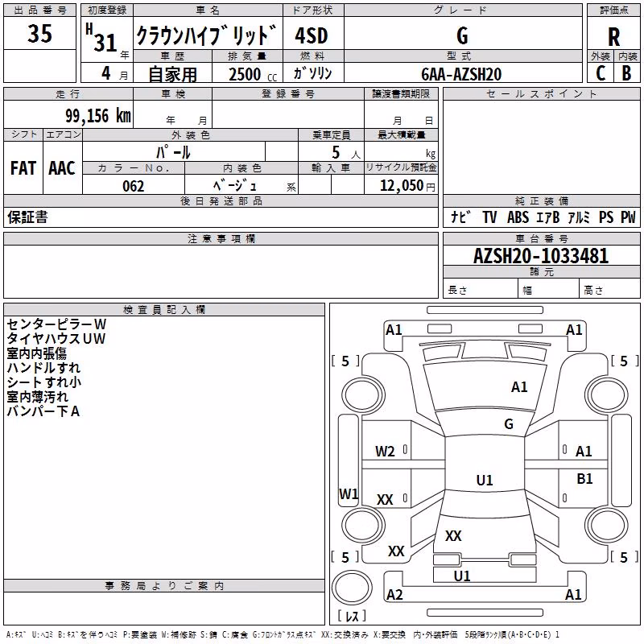
Task: Click PW equipment entry
Action: pyautogui.click(x=628, y=217)
